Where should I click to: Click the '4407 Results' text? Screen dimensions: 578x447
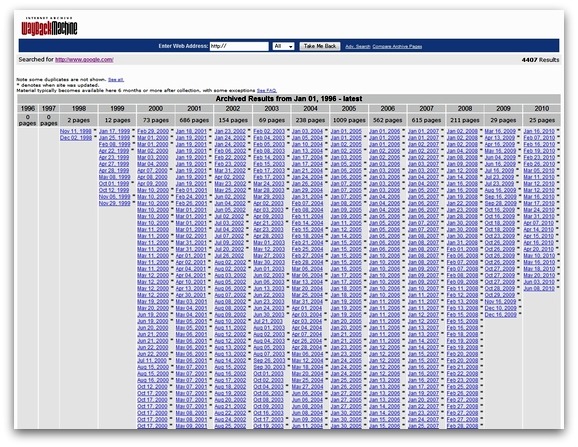(x=540, y=60)
